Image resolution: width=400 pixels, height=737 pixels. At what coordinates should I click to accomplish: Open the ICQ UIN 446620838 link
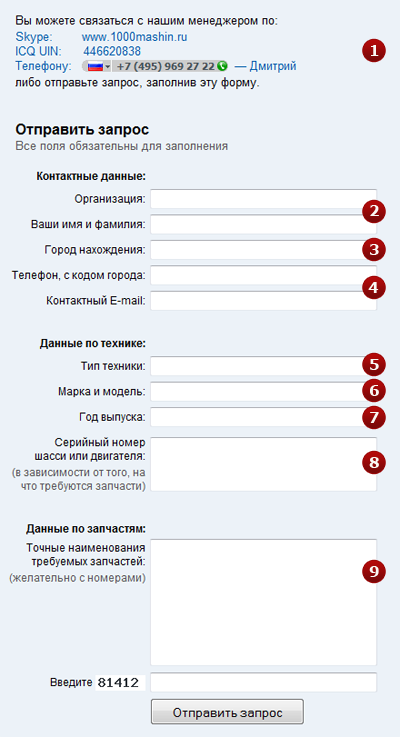(112, 51)
